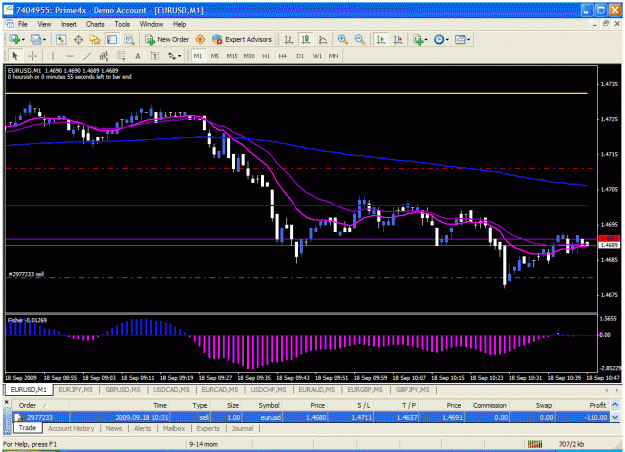Open the Market Watch window icon
This screenshot has width=625, height=452.
click(x=61, y=39)
